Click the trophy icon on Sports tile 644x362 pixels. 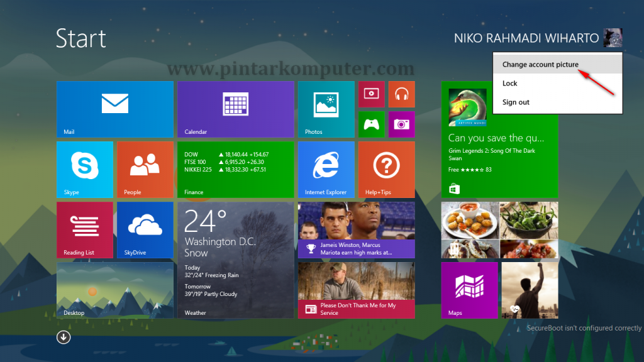pyautogui.click(x=311, y=249)
